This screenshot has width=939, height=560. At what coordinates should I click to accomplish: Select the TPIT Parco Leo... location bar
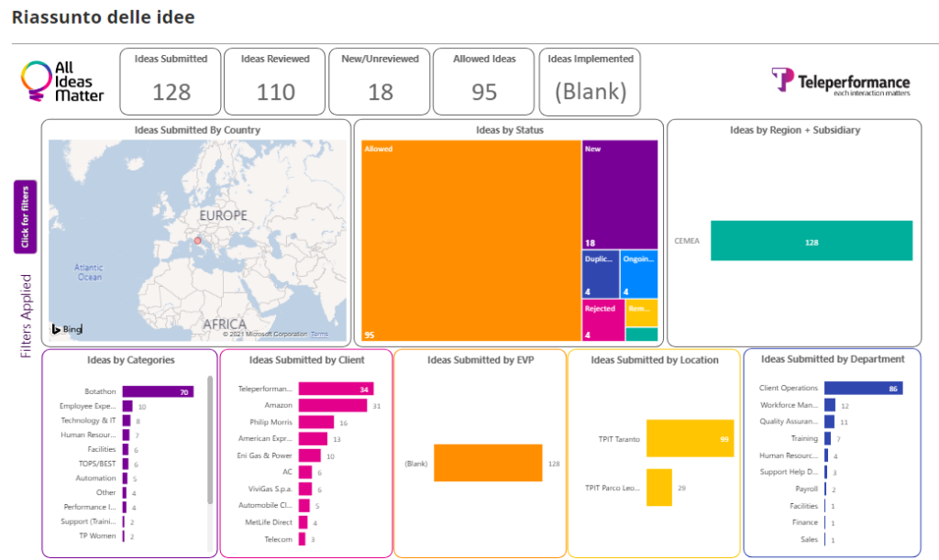[x=659, y=488]
